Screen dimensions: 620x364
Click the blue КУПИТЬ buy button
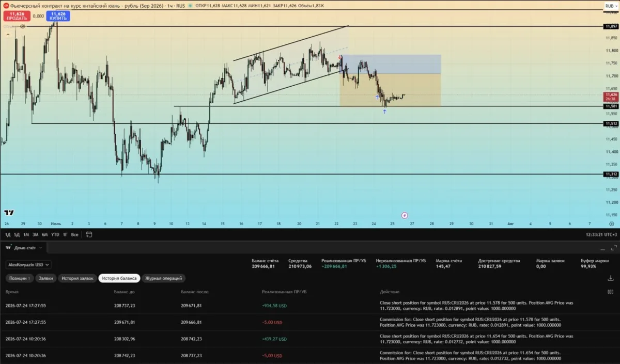click(x=58, y=16)
